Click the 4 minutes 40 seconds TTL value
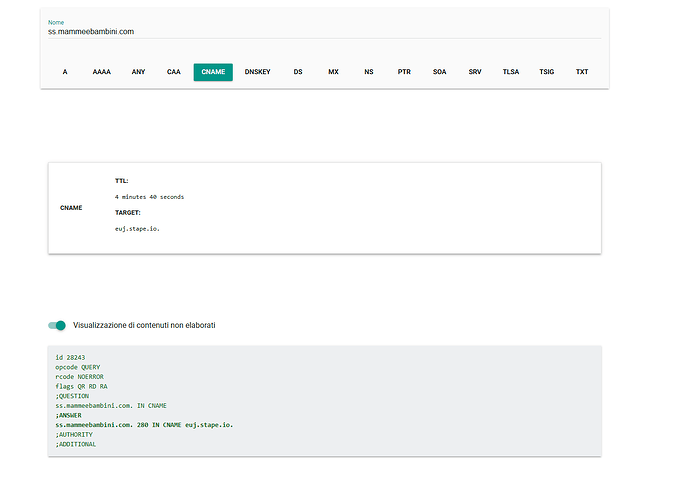Image resolution: width=690 pixels, height=480 pixels. 149,197
